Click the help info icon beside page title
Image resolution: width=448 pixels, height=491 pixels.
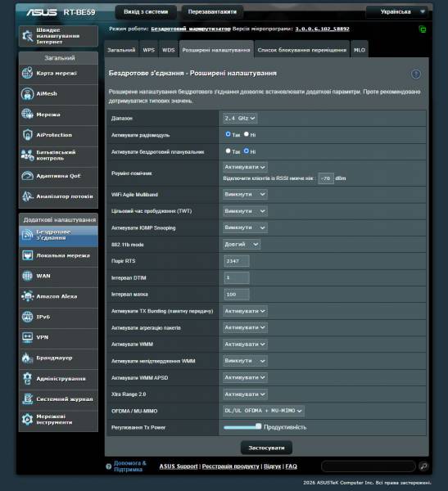pos(416,74)
